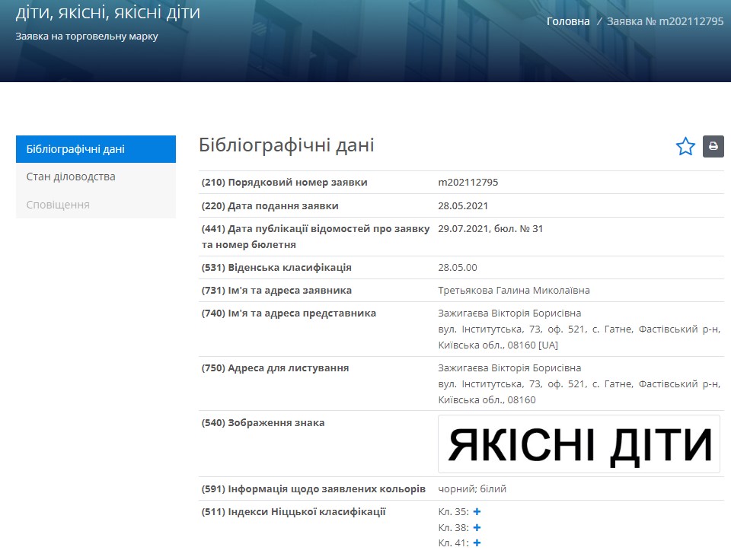Expand class 41 with the plus icon
The height and width of the screenshot is (560, 731).
pyautogui.click(x=477, y=542)
